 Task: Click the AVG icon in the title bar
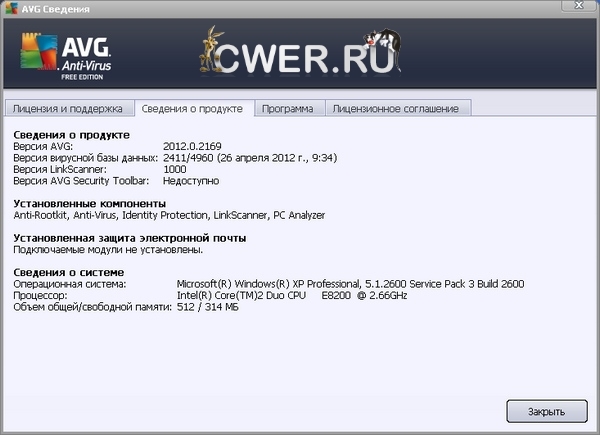(x=10, y=8)
